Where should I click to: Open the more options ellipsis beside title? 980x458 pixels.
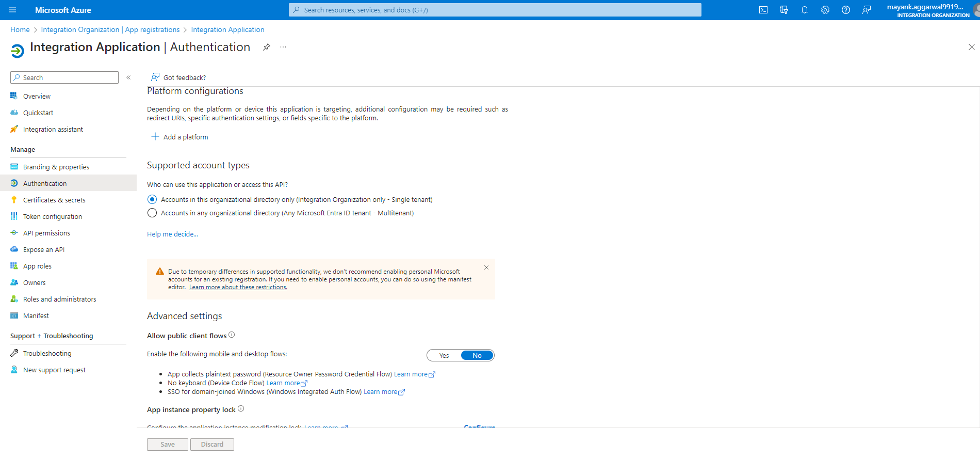pyautogui.click(x=283, y=47)
